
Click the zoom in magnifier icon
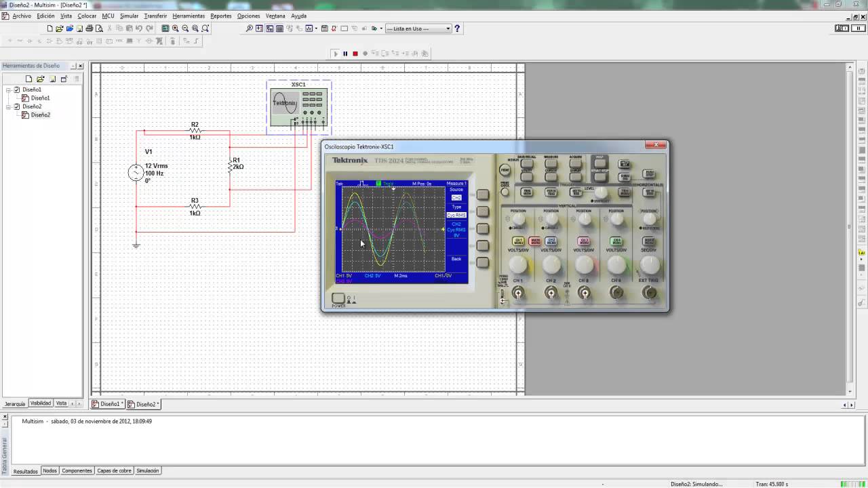tap(175, 28)
